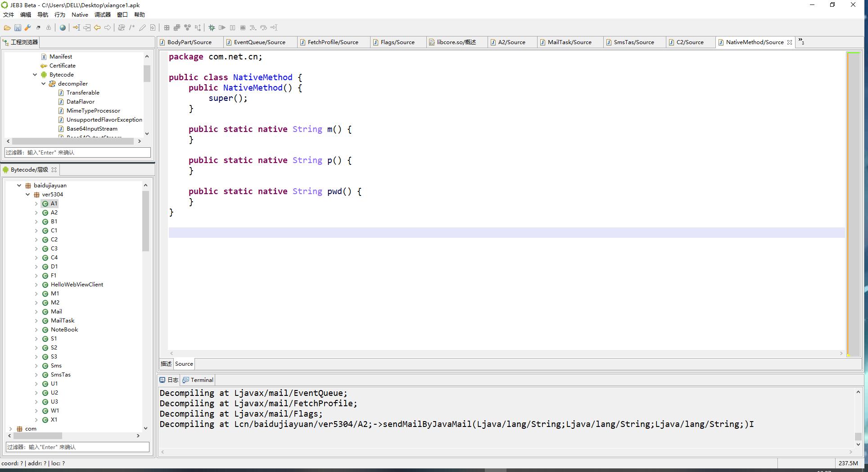Click the run-to-line debugger icon
Image resolution: width=868 pixels, height=472 pixels.
[x=274, y=27]
